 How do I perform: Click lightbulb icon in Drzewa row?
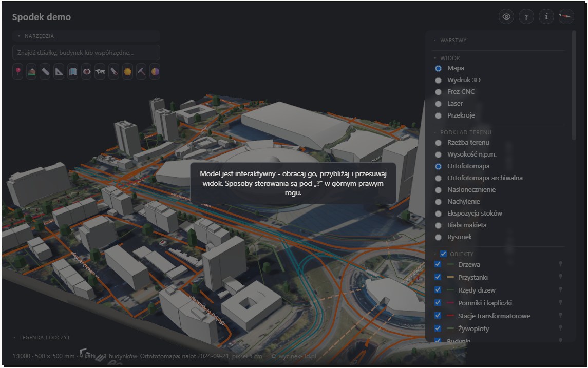(561, 264)
